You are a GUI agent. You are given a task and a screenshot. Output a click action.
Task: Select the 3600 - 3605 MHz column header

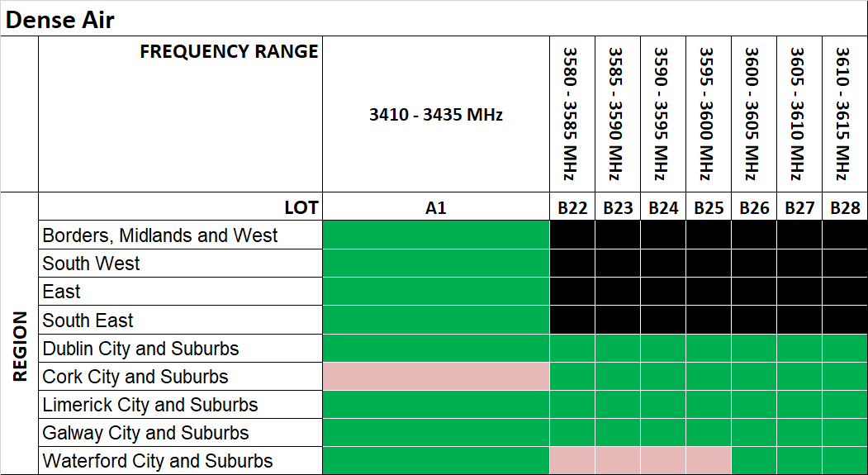(x=753, y=114)
